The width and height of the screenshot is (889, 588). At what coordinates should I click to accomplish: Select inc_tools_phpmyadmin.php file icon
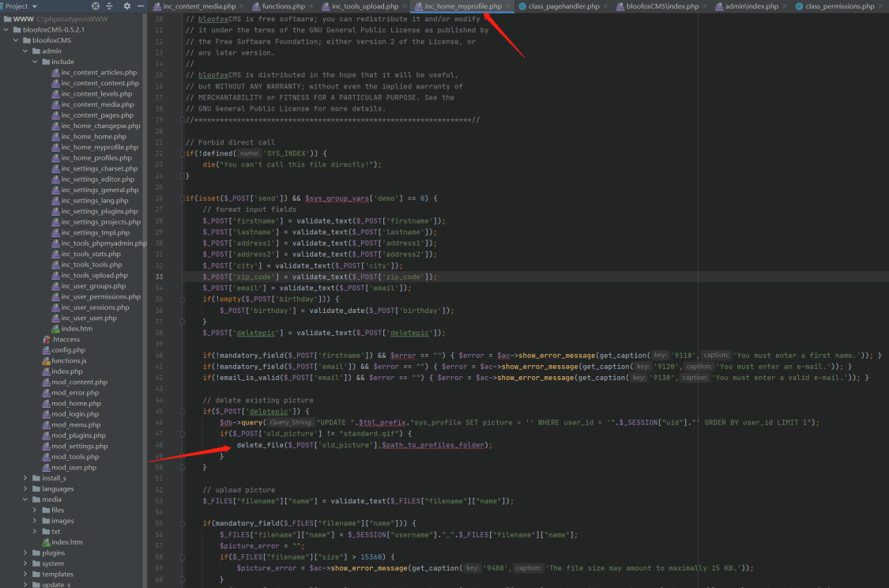pyautogui.click(x=55, y=243)
